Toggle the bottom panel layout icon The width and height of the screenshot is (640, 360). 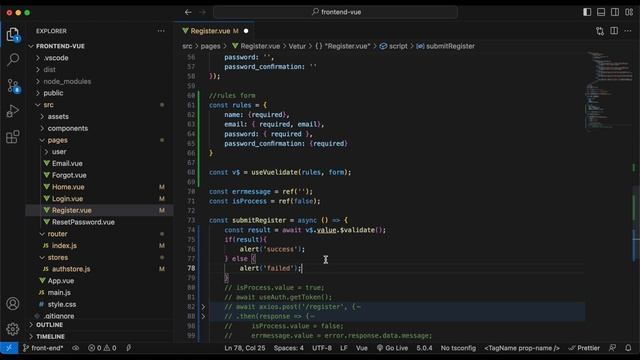pyautogui.click(x=601, y=12)
